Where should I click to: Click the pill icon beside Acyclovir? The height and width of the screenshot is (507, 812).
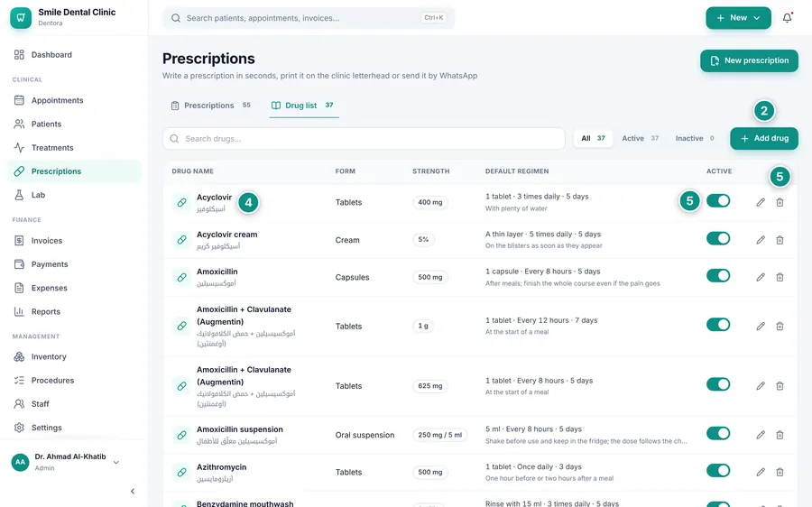coord(181,202)
